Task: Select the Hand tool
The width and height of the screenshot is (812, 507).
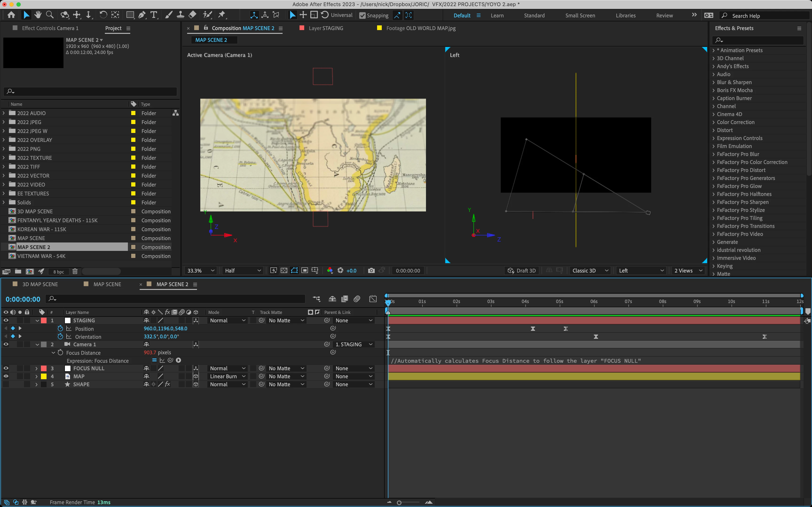Action: tap(38, 15)
